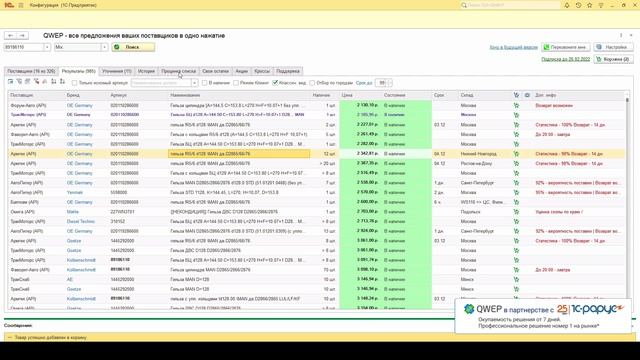The image size is (640, 360).
Task: Open the main hamburger menu icon
Action: 21,5
